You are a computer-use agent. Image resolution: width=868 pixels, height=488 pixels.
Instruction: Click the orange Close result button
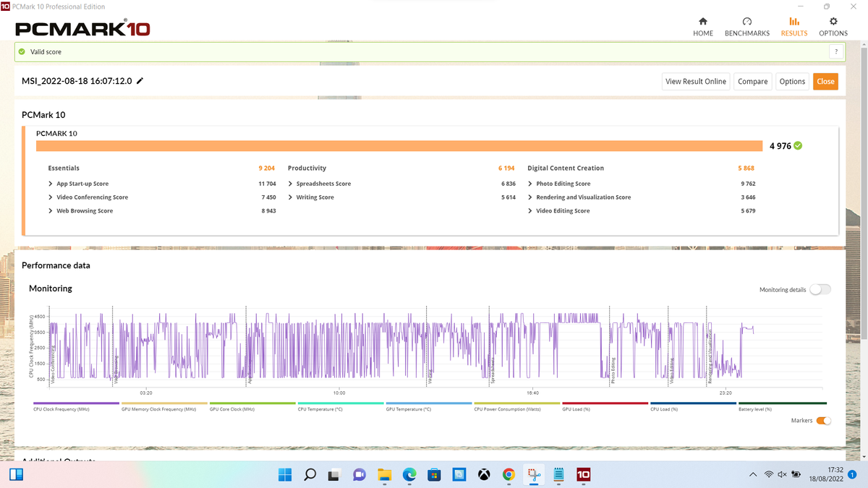click(x=825, y=82)
